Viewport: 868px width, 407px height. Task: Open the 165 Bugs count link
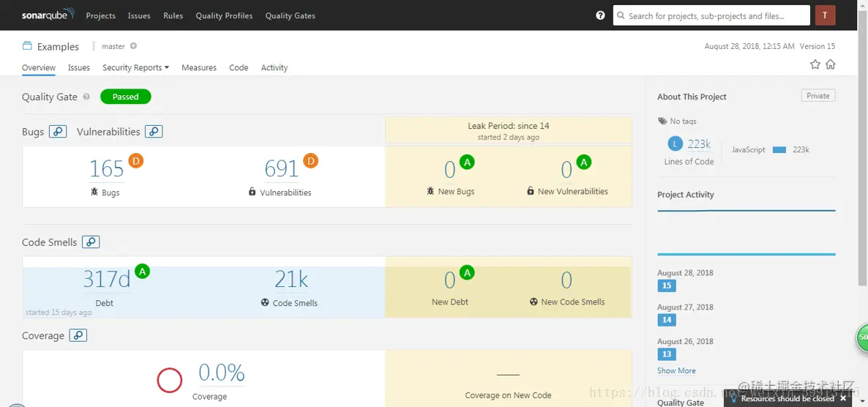[x=107, y=168]
